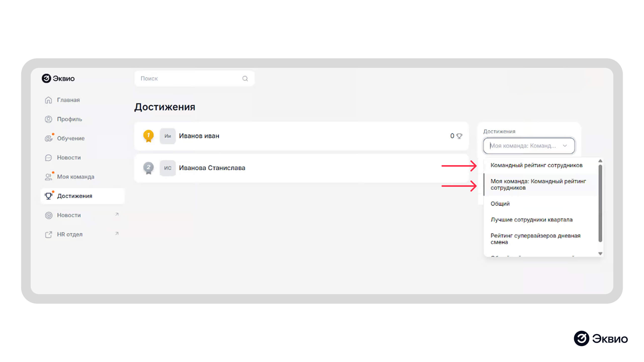Click the dropdown list scroll down arrow
This screenshot has height=362, width=644.
pos(600,254)
